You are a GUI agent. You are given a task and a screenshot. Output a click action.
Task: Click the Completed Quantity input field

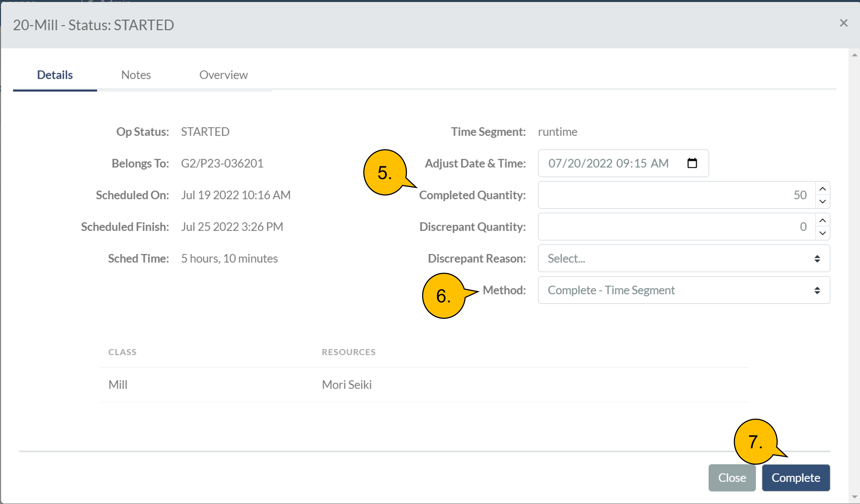click(x=676, y=195)
